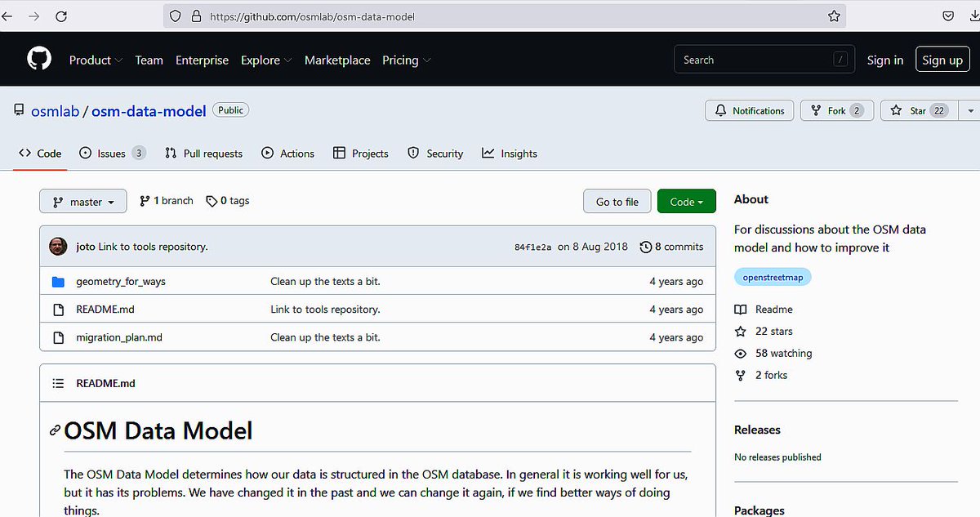Viewport: 980px width, 517px height.
Task: Switch to the Issues tab
Action: (113, 154)
